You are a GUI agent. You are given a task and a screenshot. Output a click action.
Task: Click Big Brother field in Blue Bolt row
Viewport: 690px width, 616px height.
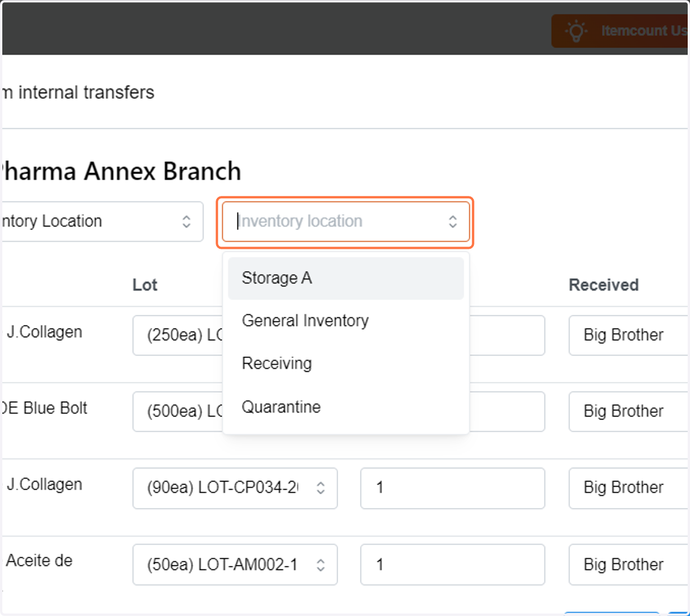[x=629, y=411]
